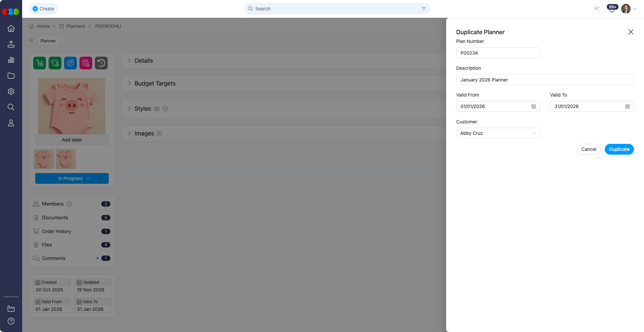The image size is (644, 332).
Task: Open the search sidebar icon
Action: pyautogui.click(x=11, y=107)
